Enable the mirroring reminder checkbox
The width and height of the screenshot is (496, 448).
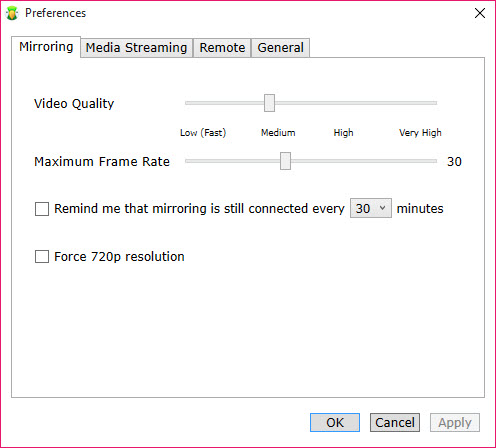(42, 209)
